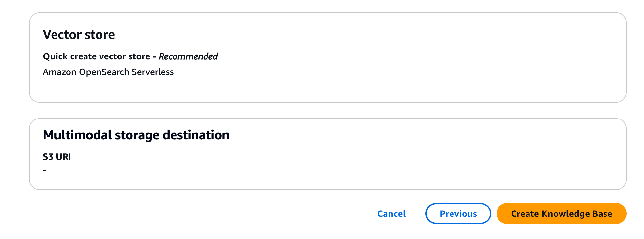
Task: Click the outlined Previous navigation button
Action: [x=458, y=214]
